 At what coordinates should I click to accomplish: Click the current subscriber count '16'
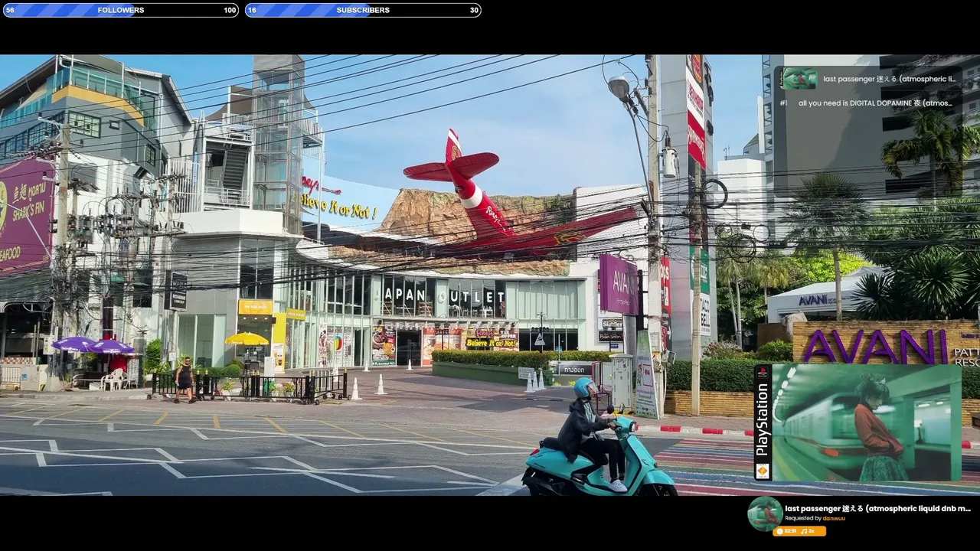[253, 11]
